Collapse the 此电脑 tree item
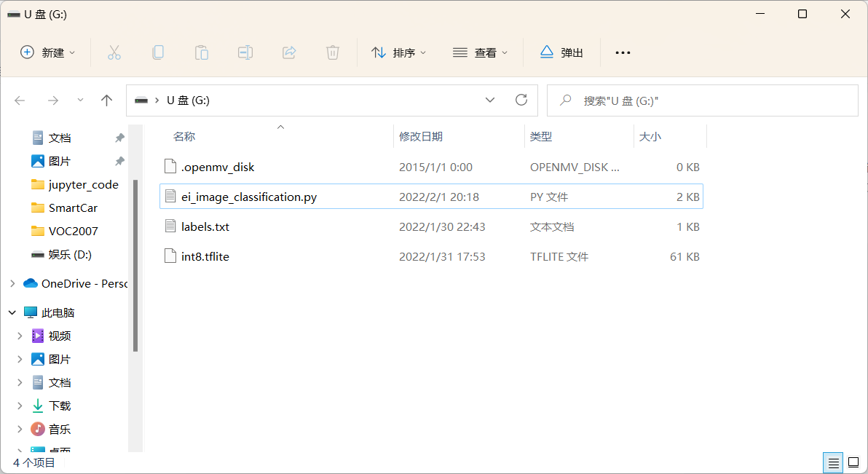 [x=10, y=312]
